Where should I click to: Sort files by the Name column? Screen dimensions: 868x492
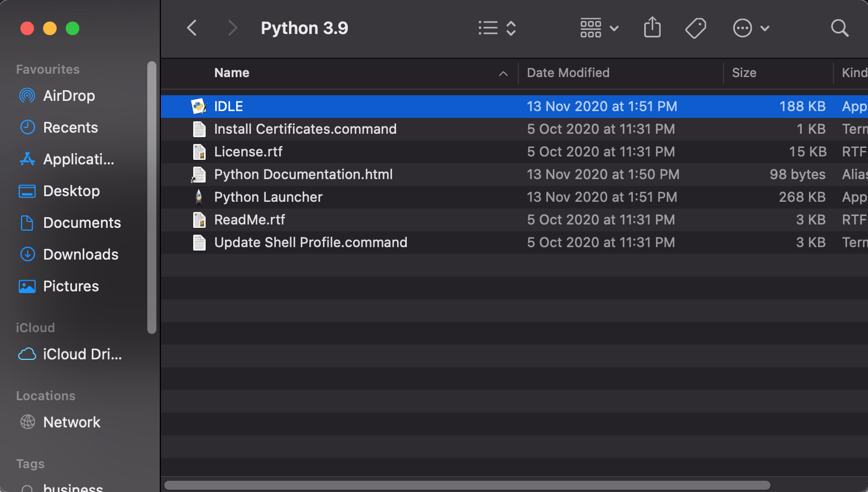232,73
